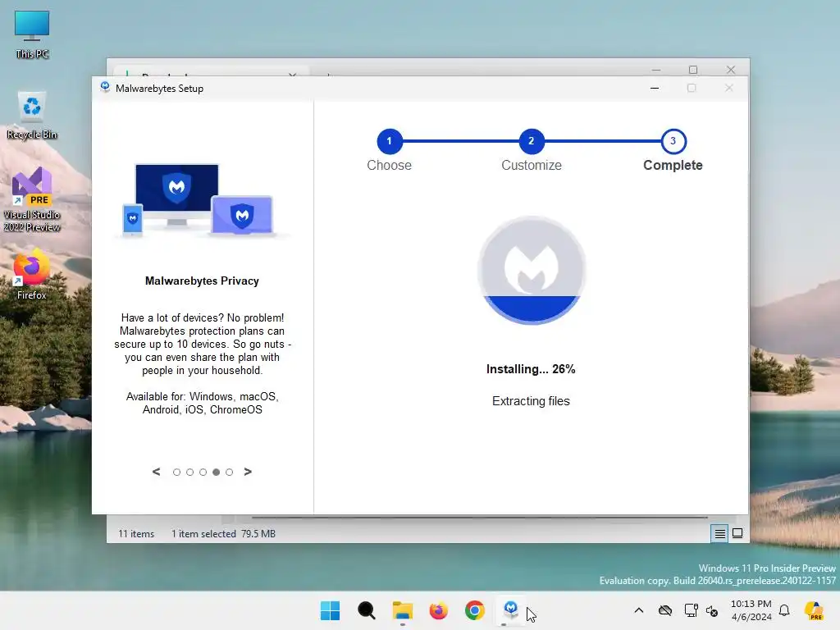Switch to large icons view in File Explorer

737,533
